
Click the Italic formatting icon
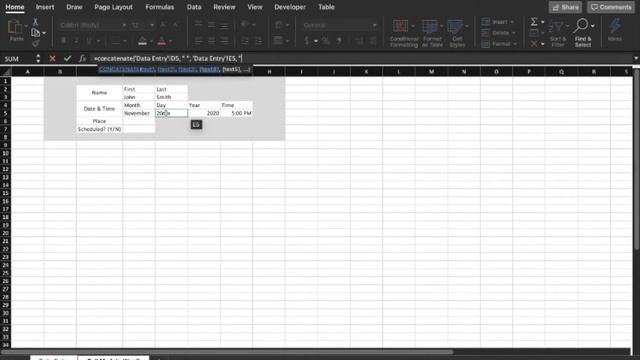click(76, 40)
